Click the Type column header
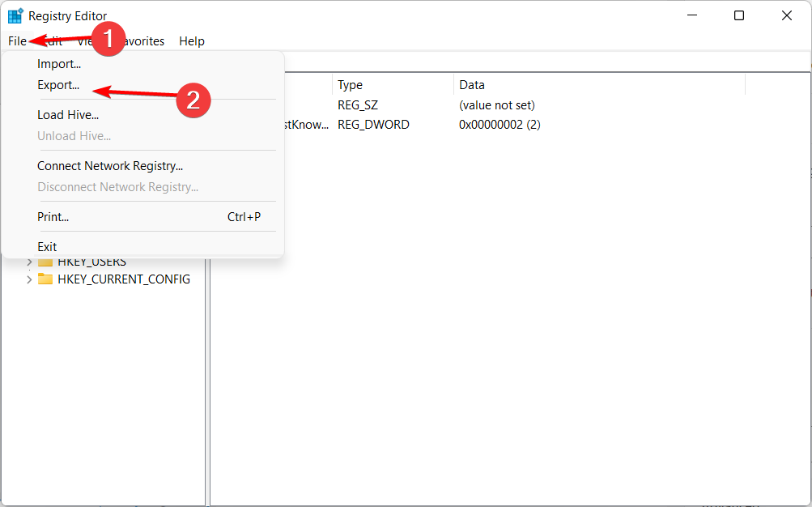 click(349, 84)
